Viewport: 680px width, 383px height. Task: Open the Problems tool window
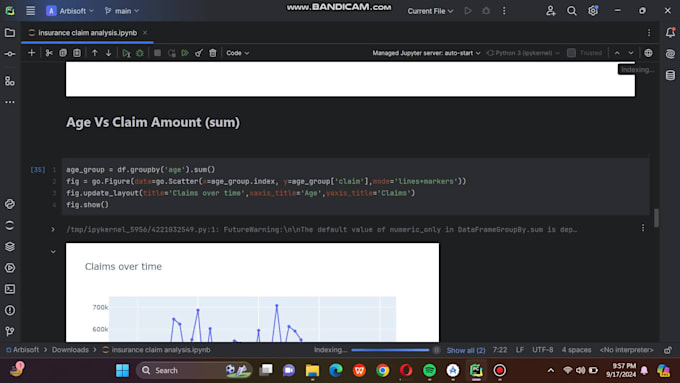tap(10, 310)
